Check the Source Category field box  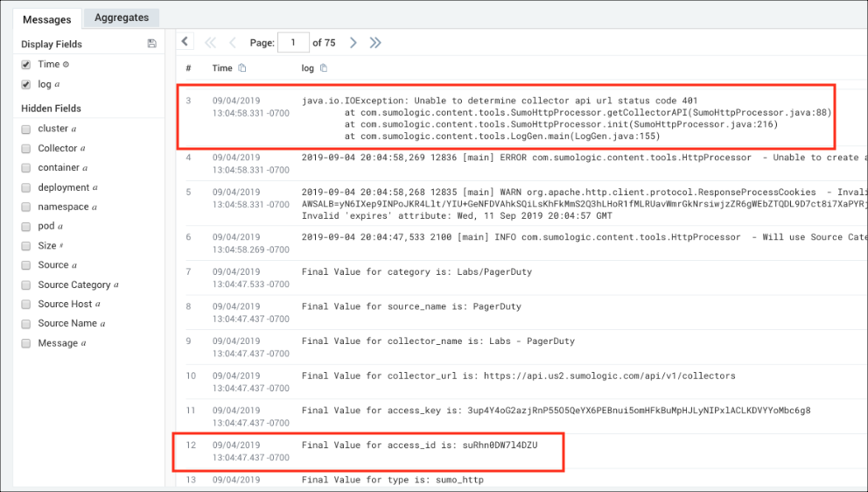[26, 285]
